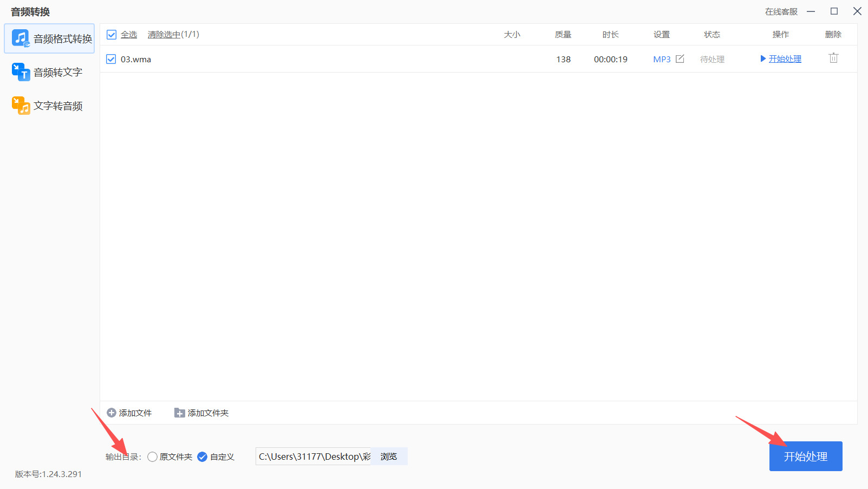This screenshot has height=489, width=868.
Task: Open 在线客服 online support
Action: click(x=781, y=11)
